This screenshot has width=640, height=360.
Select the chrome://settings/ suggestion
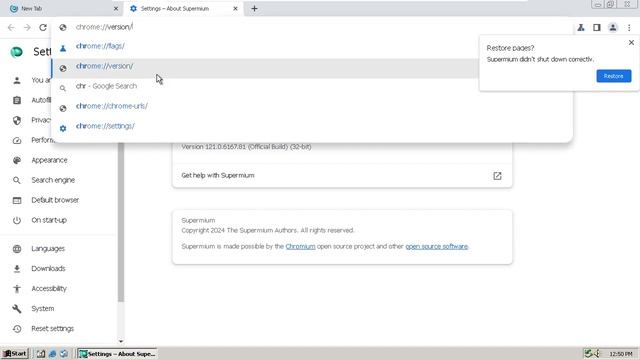coord(312,126)
